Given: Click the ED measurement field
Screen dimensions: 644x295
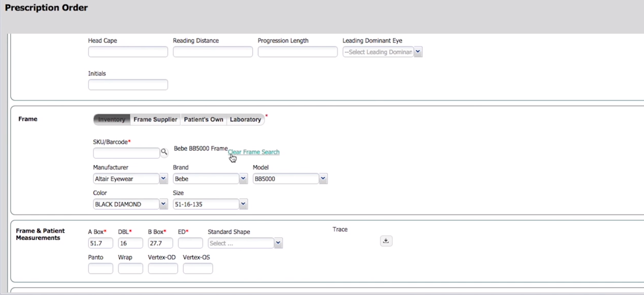Looking at the screenshot, I should coord(190,243).
